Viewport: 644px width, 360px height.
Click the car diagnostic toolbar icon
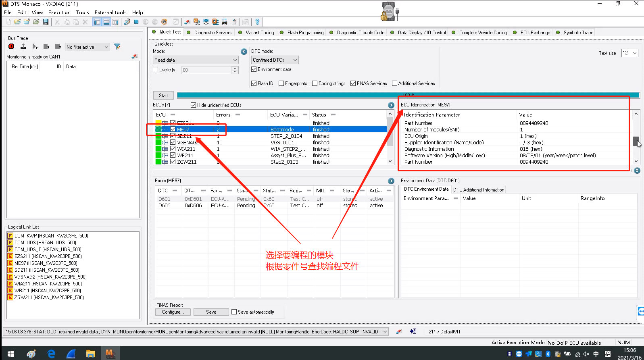pos(224,22)
